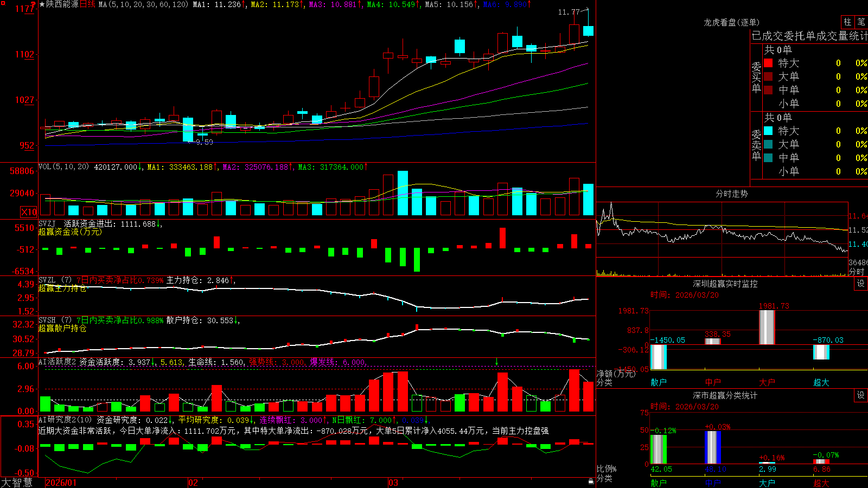Click the 1981.73 大户 bar in monitoring chart
The image size is (868, 488).
point(767,327)
